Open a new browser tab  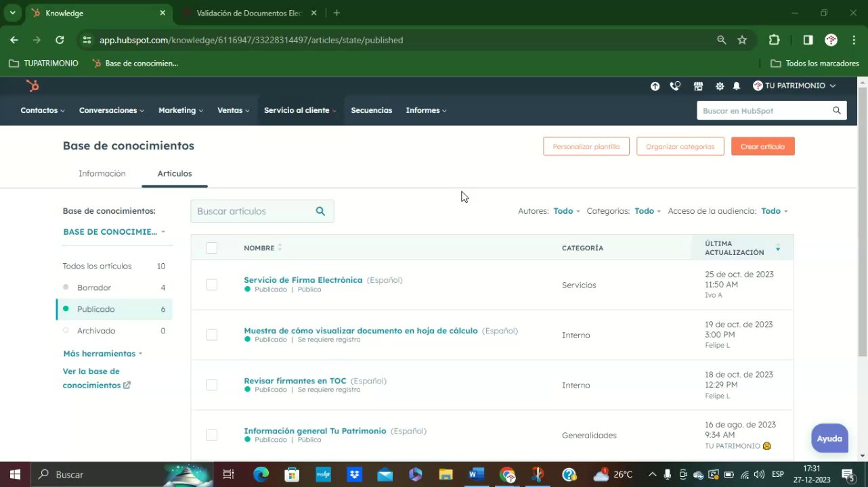pyautogui.click(x=337, y=13)
